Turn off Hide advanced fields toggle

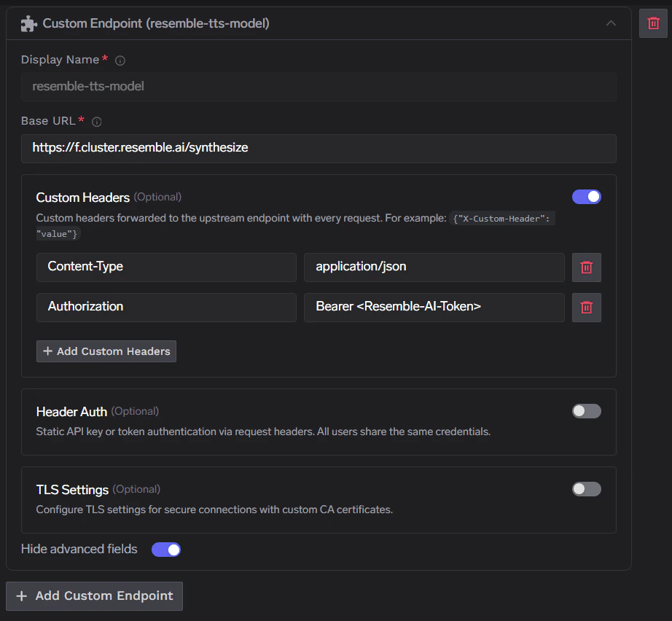[166, 550]
